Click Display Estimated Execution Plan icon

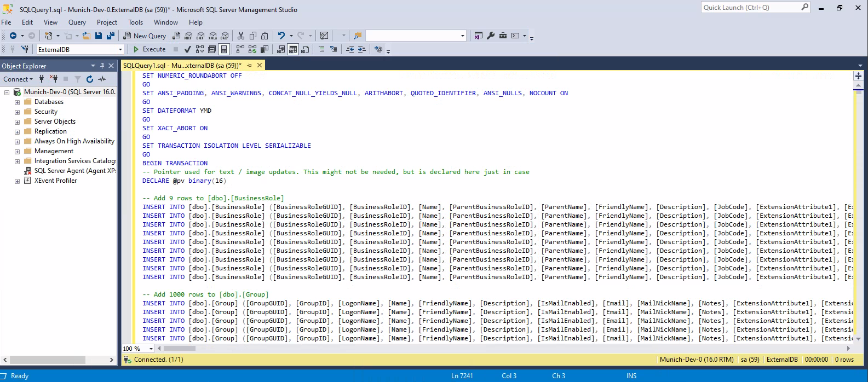click(200, 49)
